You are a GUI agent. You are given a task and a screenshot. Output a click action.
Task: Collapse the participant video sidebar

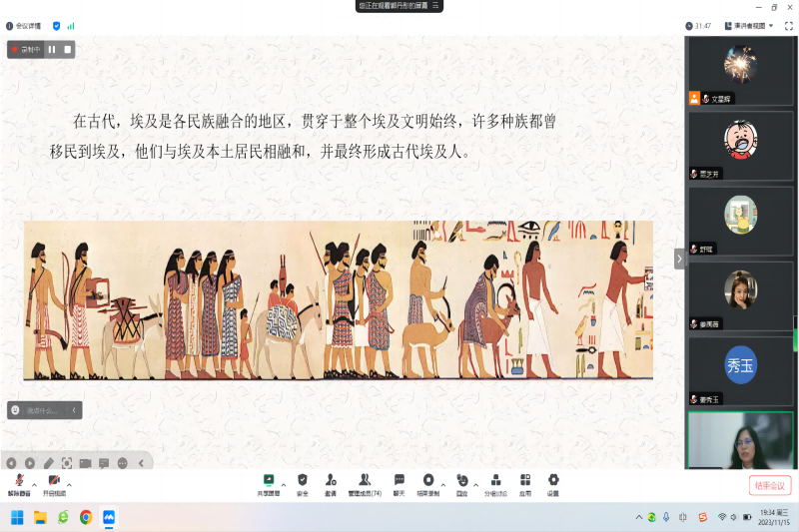coord(679,259)
